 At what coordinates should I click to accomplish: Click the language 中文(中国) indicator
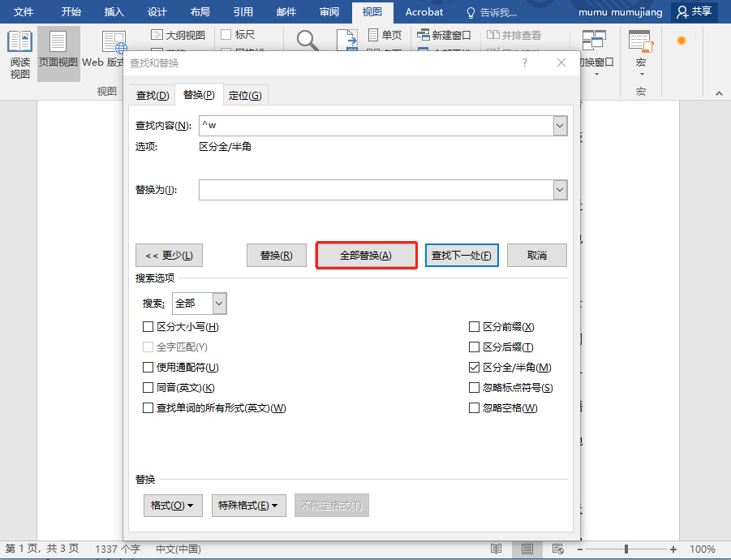178,549
